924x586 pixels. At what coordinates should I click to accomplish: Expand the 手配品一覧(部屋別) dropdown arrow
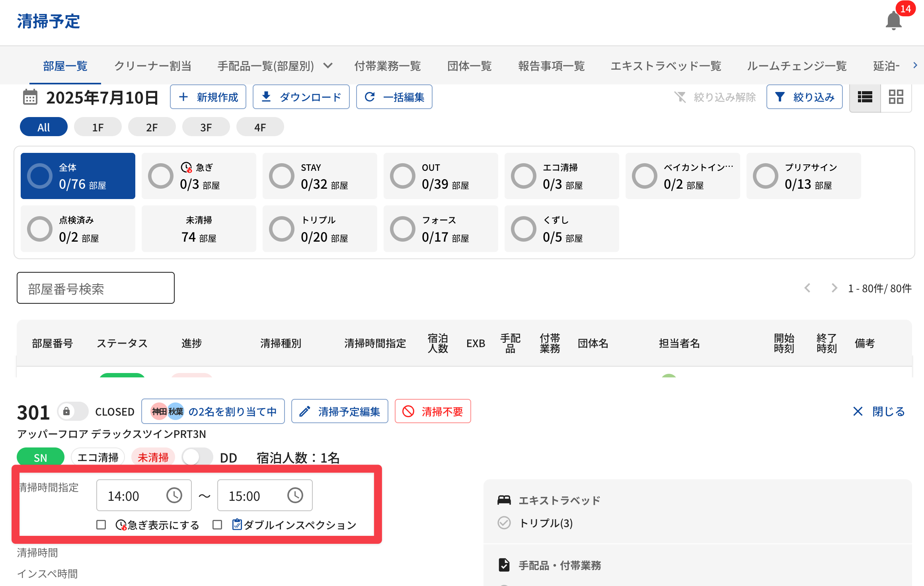tap(328, 66)
